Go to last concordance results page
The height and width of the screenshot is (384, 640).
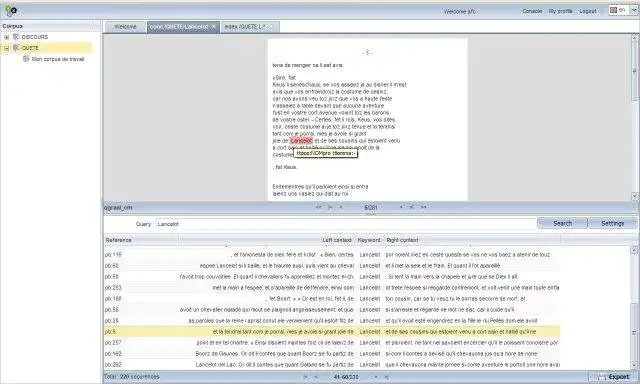click(387, 377)
